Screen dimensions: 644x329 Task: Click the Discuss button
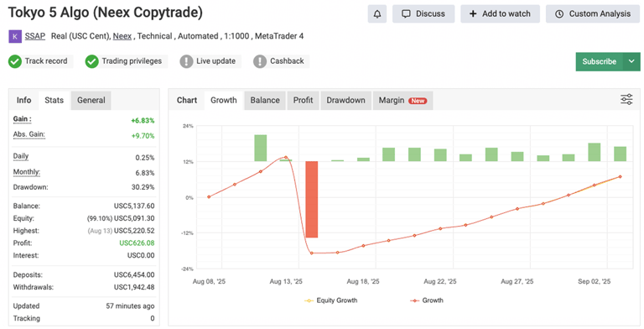click(x=423, y=14)
